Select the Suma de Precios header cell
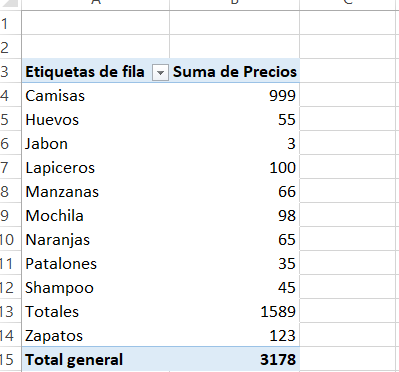This screenshot has width=399, height=372. coord(235,71)
